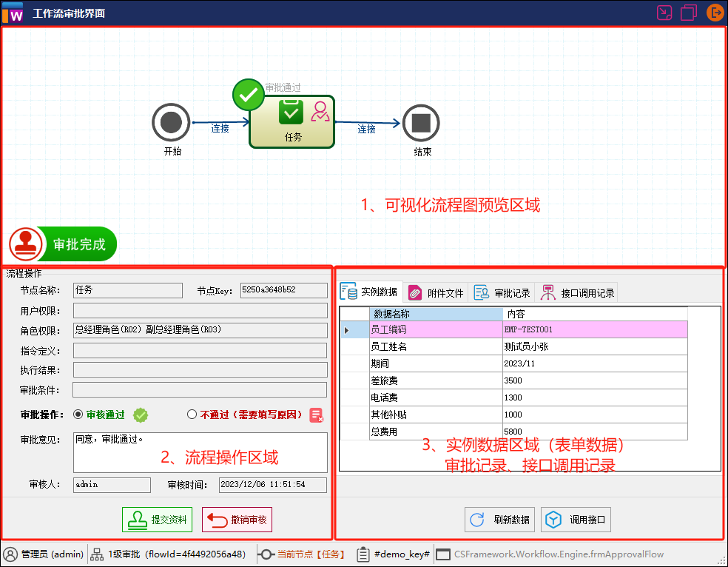728x567 pixels.
Task: Click the 撤销审核 button
Action: click(237, 520)
